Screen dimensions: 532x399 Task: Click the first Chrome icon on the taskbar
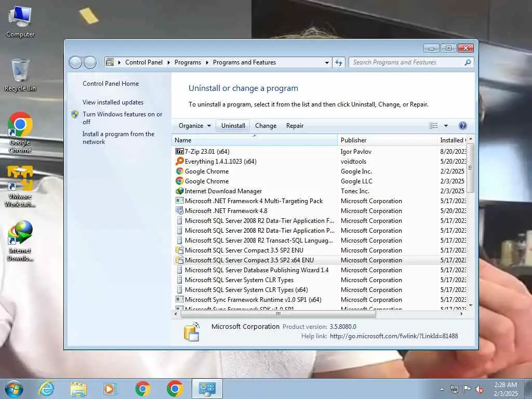143,389
